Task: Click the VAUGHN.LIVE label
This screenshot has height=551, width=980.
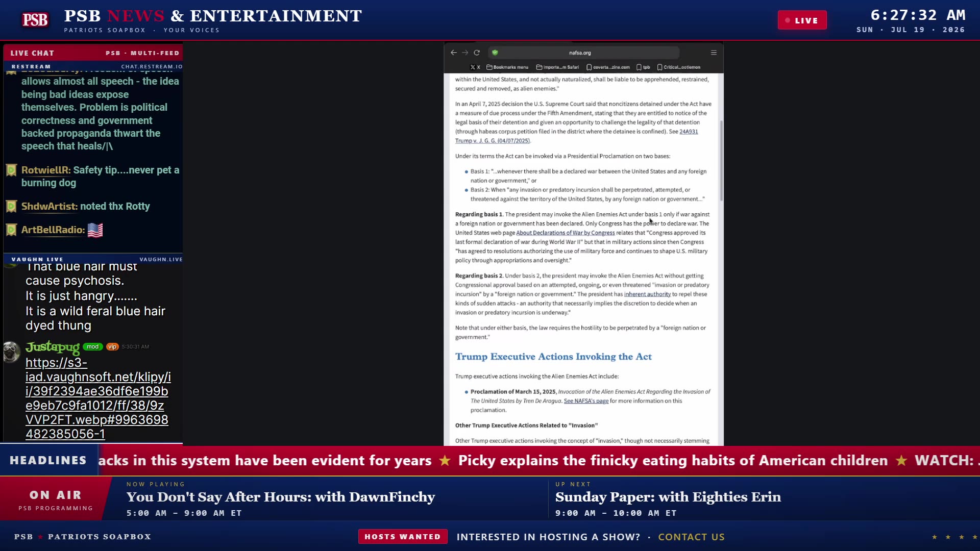Action: point(161,260)
